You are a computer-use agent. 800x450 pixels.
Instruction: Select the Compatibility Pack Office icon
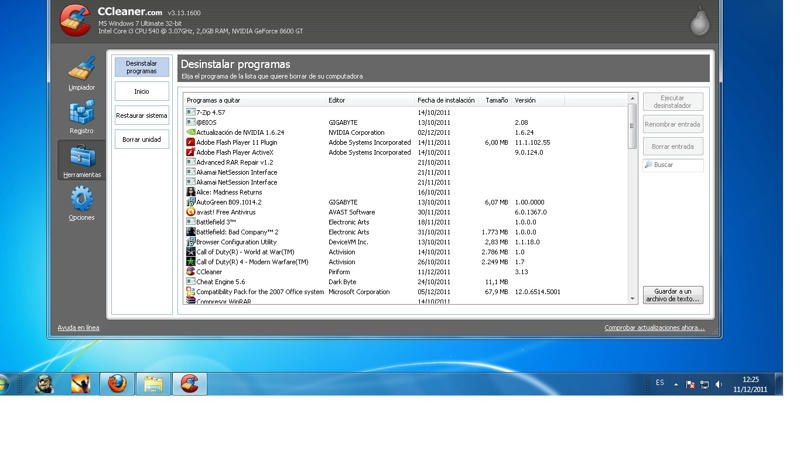coord(190,291)
